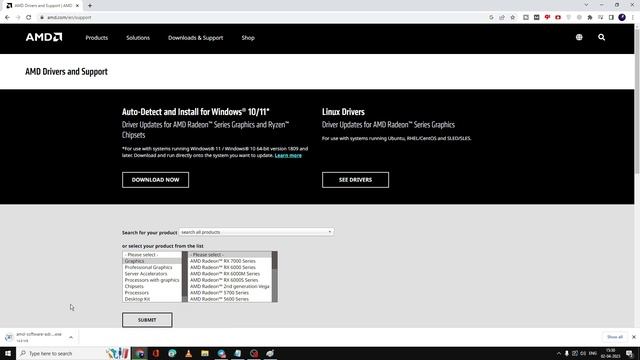Image resolution: width=640 pixels, height=360 pixels.
Task: Open VLC media player from taskbar
Action: coord(189,353)
